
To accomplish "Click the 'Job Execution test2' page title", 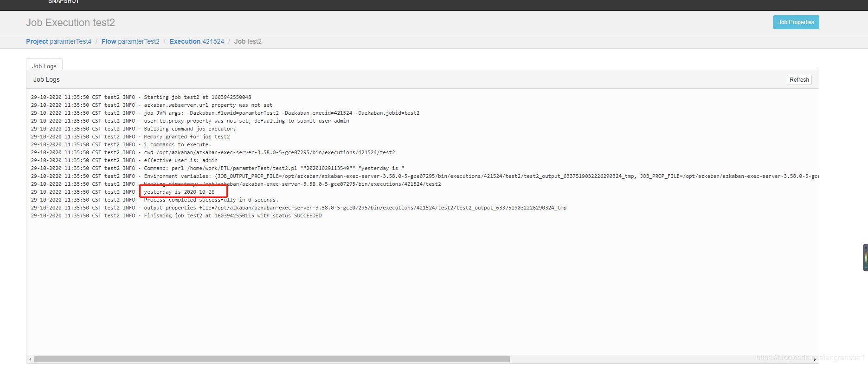I will (x=71, y=23).
